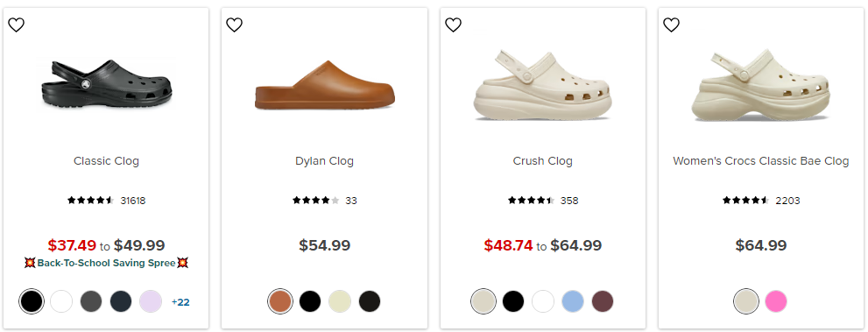Select burgundy swatch on Crush Clog
The width and height of the screenshot is (868, 332).
(x=603, y=301)
